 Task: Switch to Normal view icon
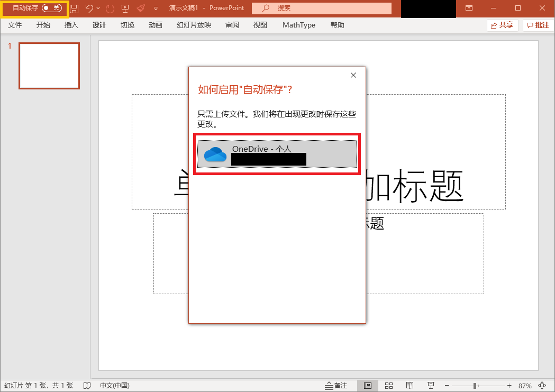(368, 386)
